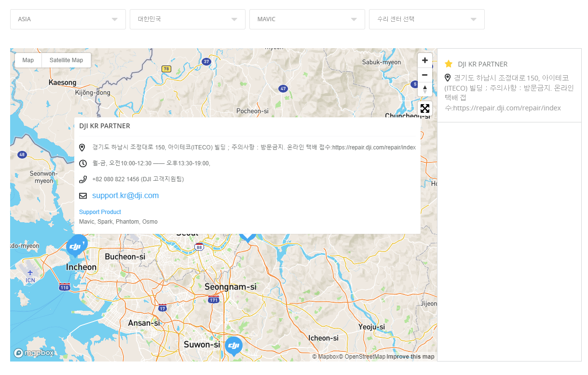Image resolution: width=588 pixels, height=375 pixels.
Task: Click the Seonwon-myeon map label
Action: [43, 177]
